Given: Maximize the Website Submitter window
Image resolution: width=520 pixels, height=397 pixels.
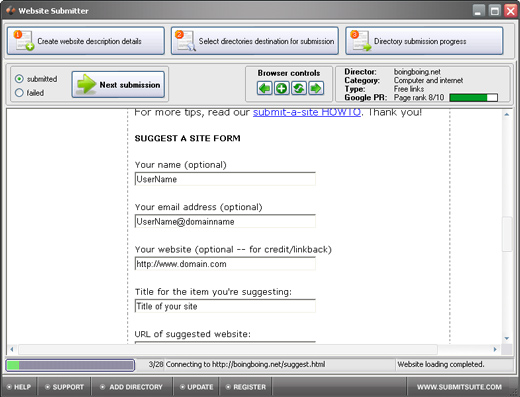Looking at the screenshot, I should (495, 11).
